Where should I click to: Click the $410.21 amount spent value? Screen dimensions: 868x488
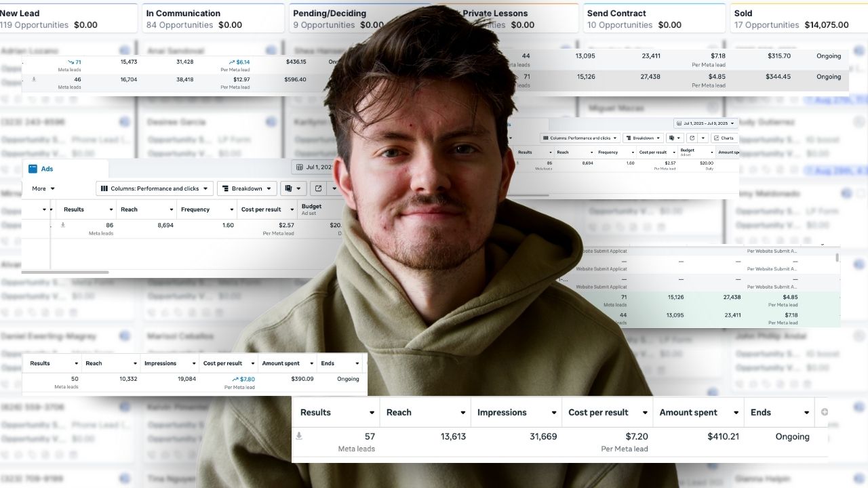(723, 436)
